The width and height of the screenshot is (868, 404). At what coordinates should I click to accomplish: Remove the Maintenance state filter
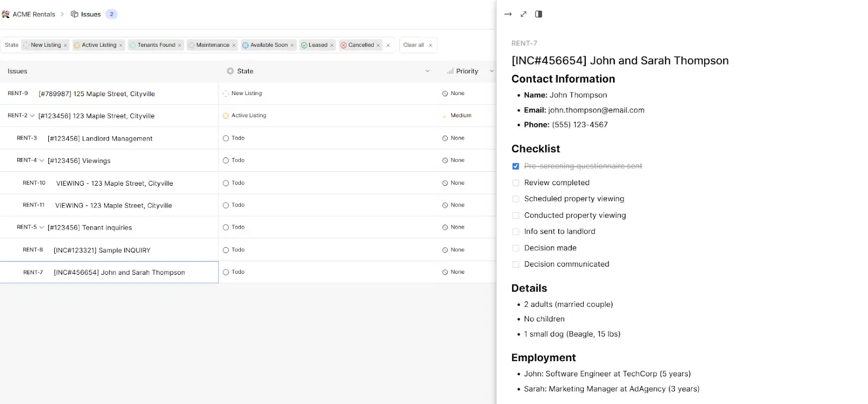[x=234, y=45]
